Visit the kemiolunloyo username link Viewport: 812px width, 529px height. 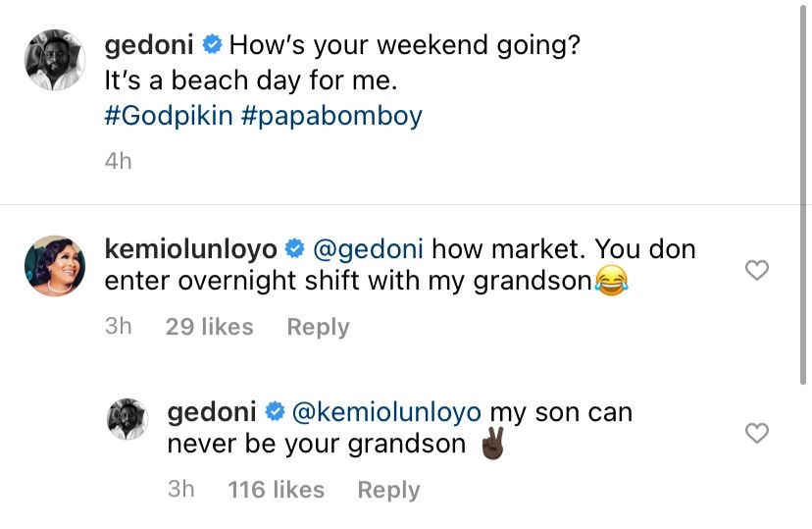click(191, 249)
